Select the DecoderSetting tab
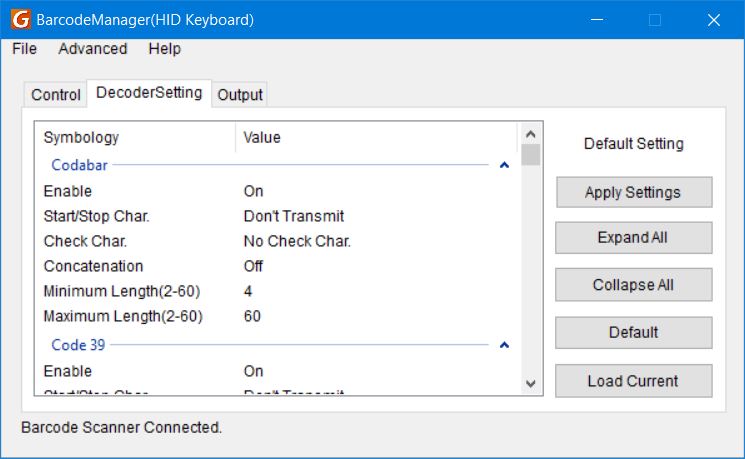The image size is (745, 459). click(x=149, y=93)
